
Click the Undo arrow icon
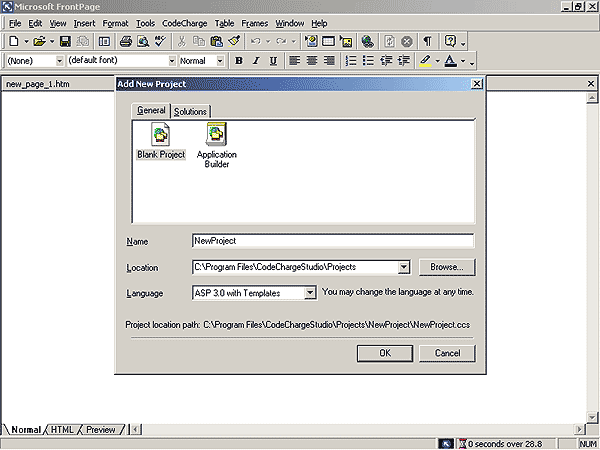click(256, 41)
